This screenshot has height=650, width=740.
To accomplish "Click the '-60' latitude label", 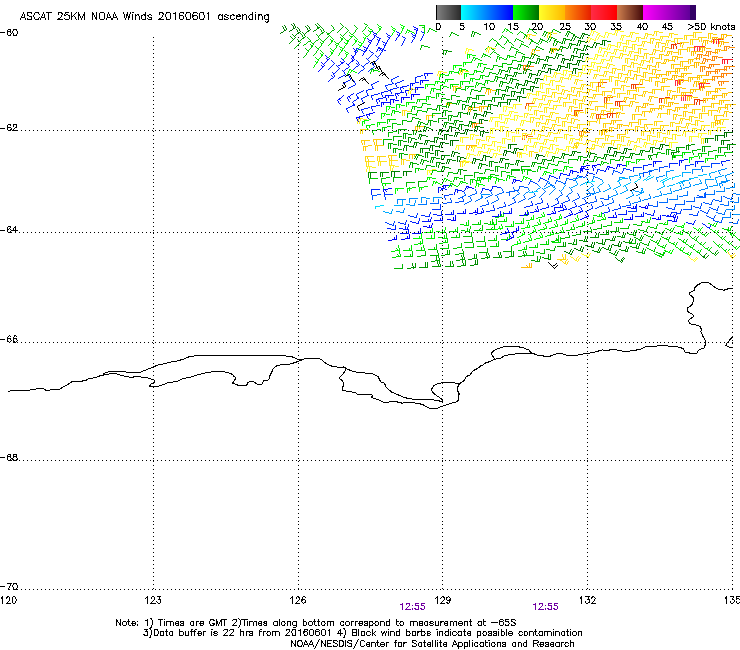I will tap(9, 33).
